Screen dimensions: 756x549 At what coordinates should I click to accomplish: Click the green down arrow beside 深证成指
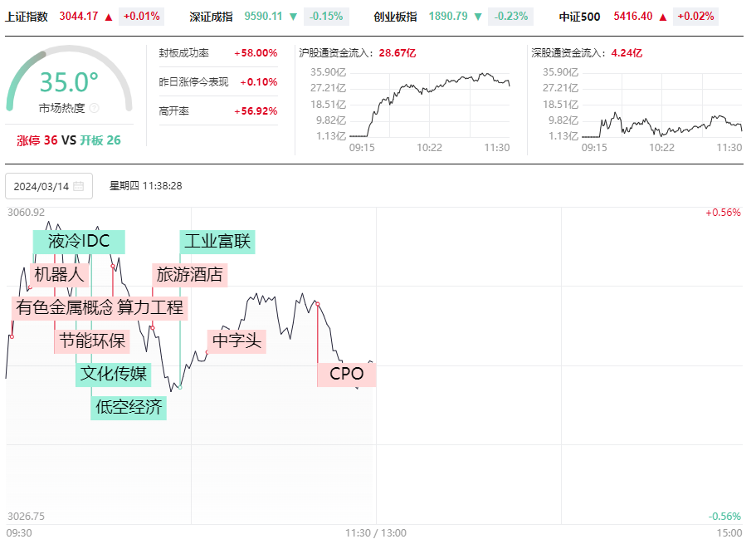293,17
